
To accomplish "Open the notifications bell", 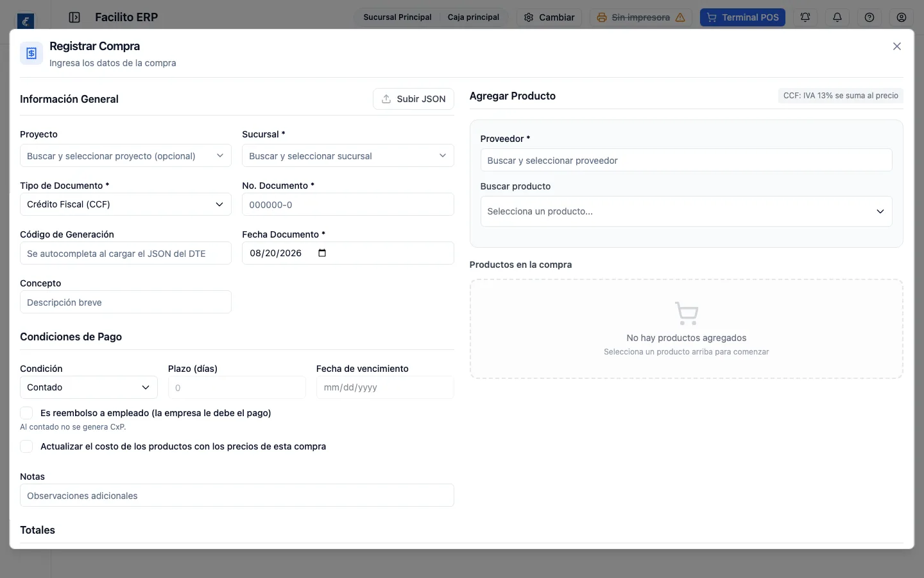I will click(837, 17).
